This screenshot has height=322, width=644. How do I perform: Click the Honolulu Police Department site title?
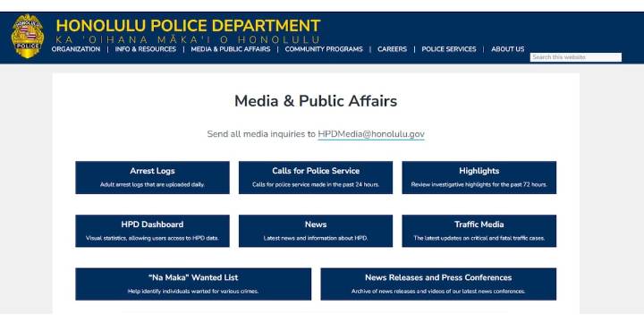[x=188, y=25]
